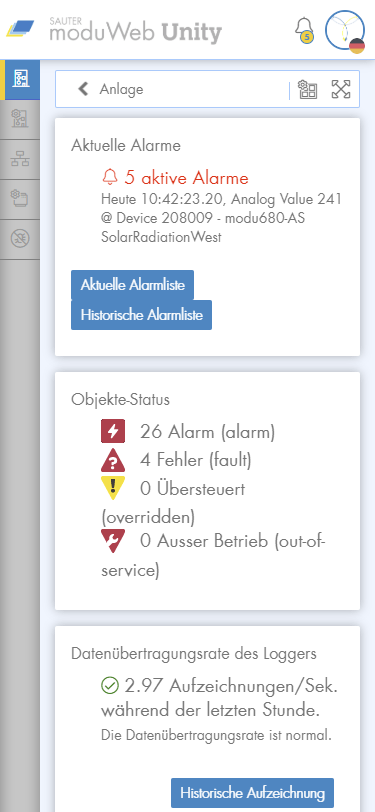
Task: Select the building overview sidebar icon
Action: 20,79
